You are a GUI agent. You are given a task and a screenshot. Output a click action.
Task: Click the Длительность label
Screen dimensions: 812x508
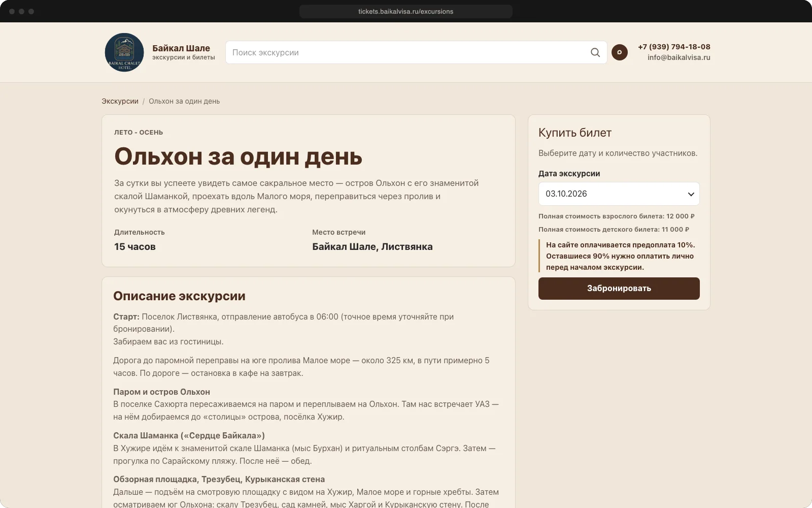140,232
